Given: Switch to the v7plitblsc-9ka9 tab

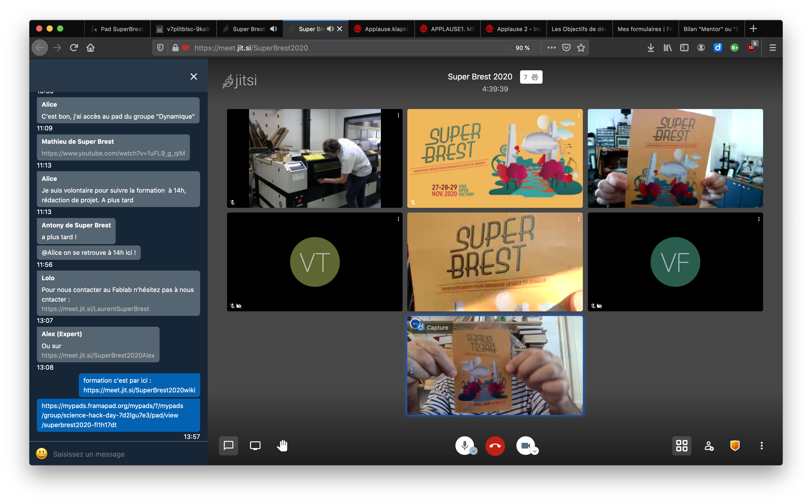Looking at the screenshot, I should pyautogui.click(x=184, y=29).
